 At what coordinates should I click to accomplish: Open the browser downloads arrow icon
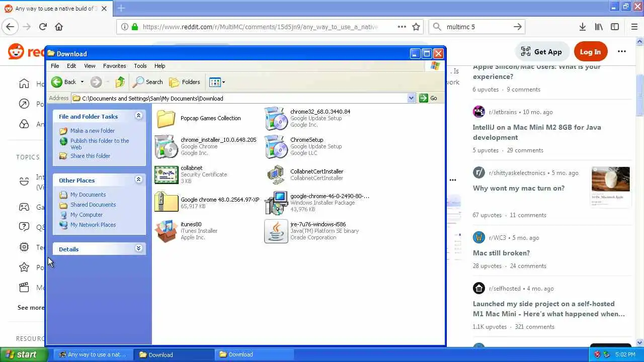coord(582,27)
